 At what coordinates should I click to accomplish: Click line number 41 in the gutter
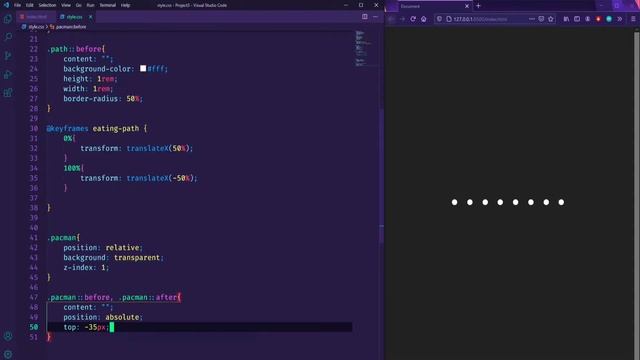click(x=33, y=238)
